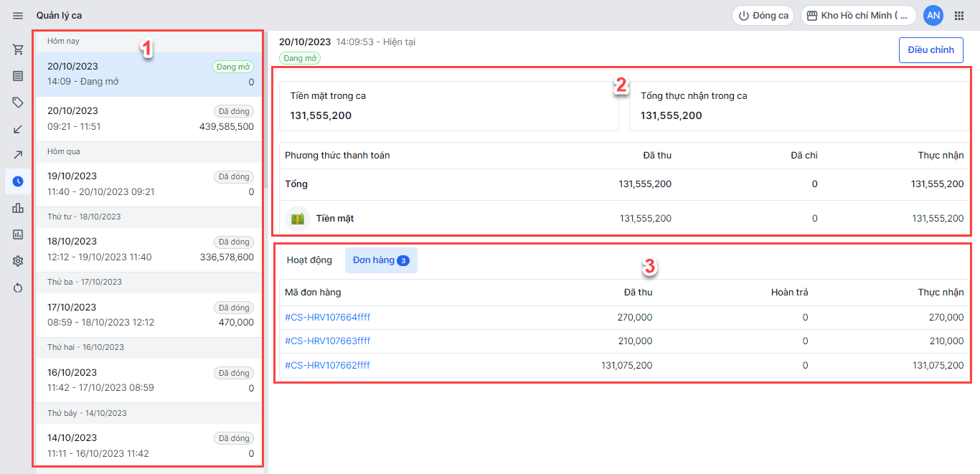
Task: Click the down-left arrow sidebar icon
Action: [x=18, y=129]
